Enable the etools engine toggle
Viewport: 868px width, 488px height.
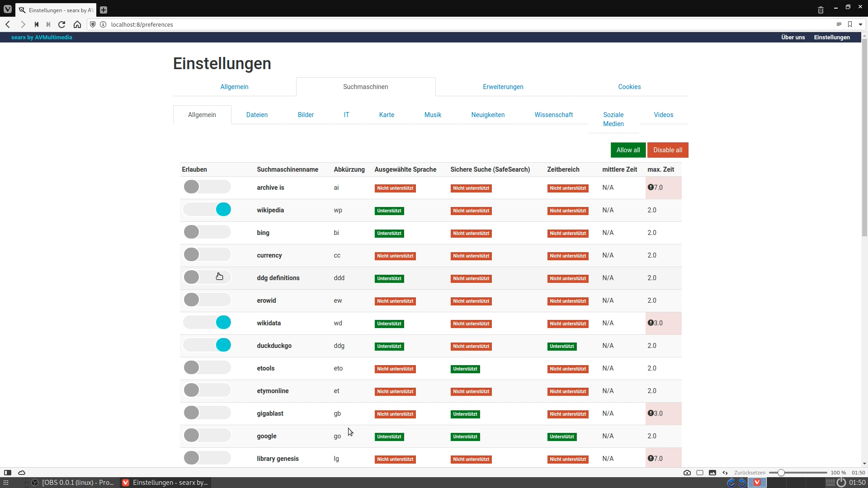[x=207, y=368]
